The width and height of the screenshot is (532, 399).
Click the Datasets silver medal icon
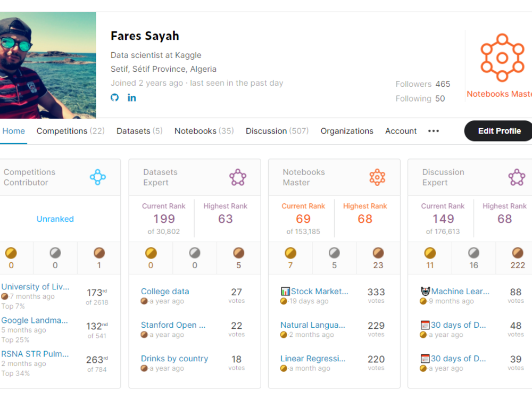point(195,253)
